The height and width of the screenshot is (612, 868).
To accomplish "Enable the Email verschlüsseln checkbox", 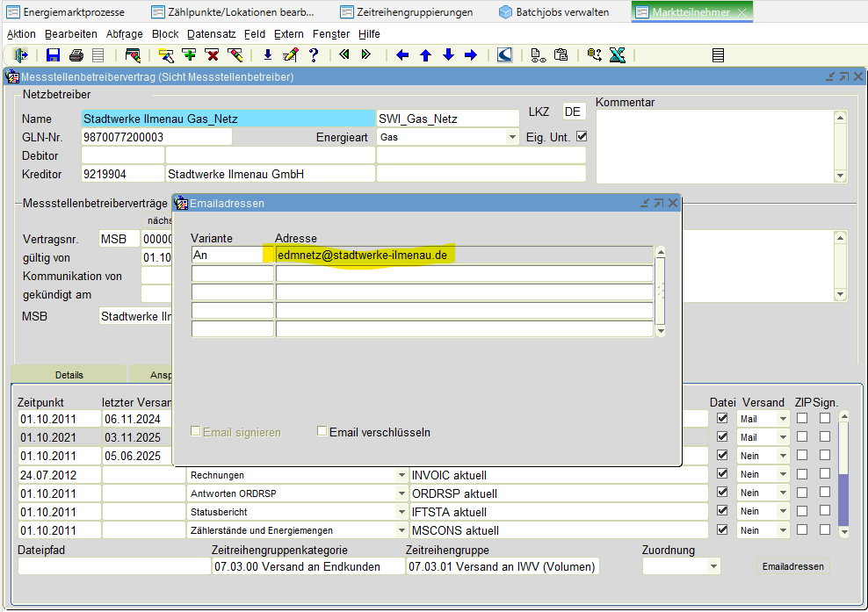I will click(x=322, y=432).
